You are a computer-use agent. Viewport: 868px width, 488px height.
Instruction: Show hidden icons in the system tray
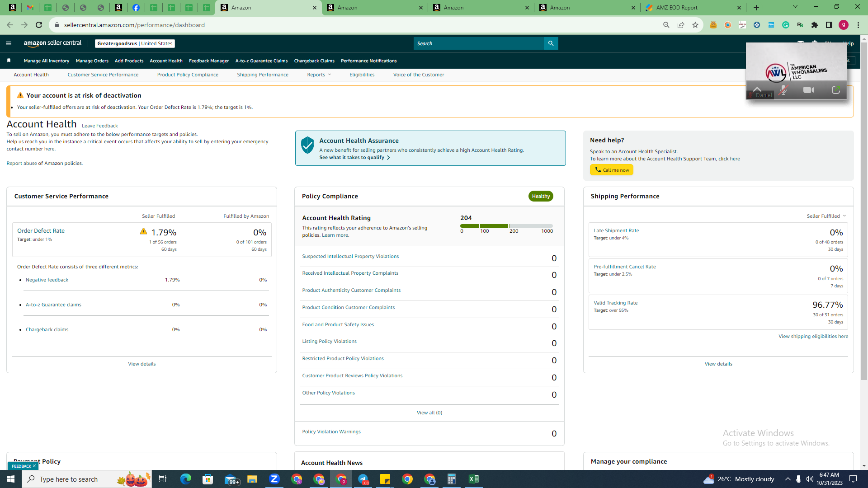pos(788,479)
